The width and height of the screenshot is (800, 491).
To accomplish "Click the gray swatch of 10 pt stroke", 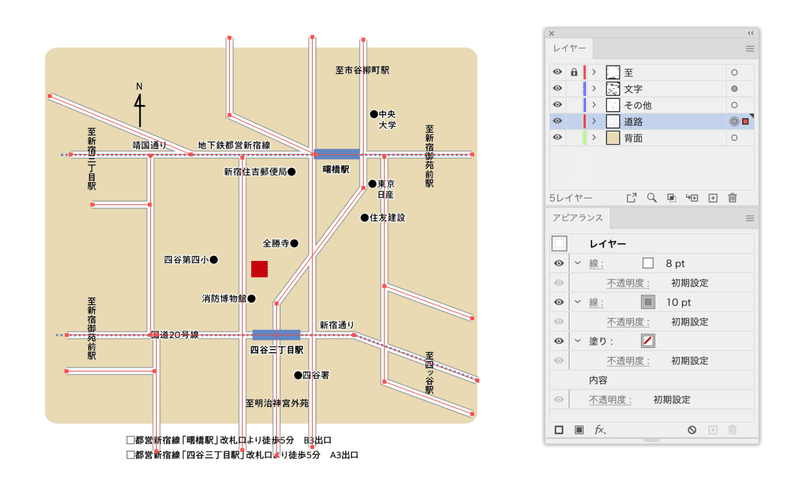I will coord(648,302).
